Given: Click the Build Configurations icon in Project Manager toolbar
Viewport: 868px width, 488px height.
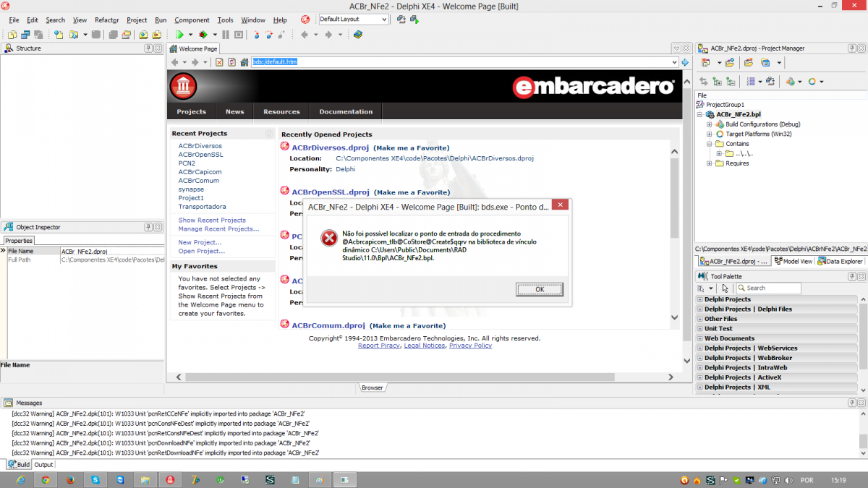Looking at the screenshot, I should (x=791, y=82).
